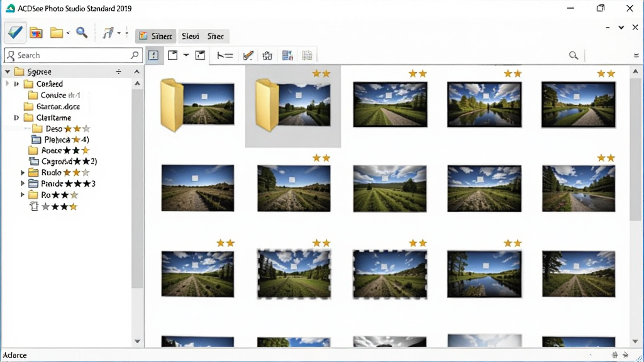Screen dimensions: 644x362
Task: Click the colorful photo import icon
Action: 36,33
